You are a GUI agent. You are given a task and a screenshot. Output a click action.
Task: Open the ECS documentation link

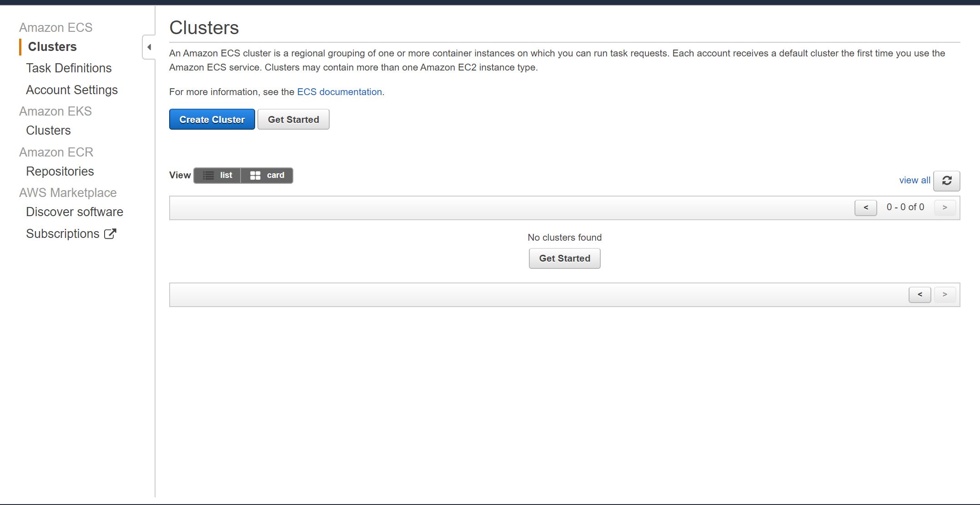click(x=339, y=92)
